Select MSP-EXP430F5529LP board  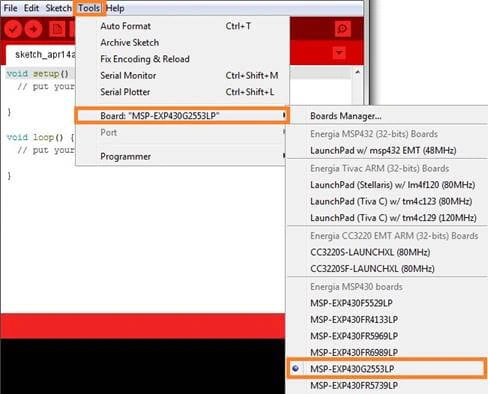[387, 303]
